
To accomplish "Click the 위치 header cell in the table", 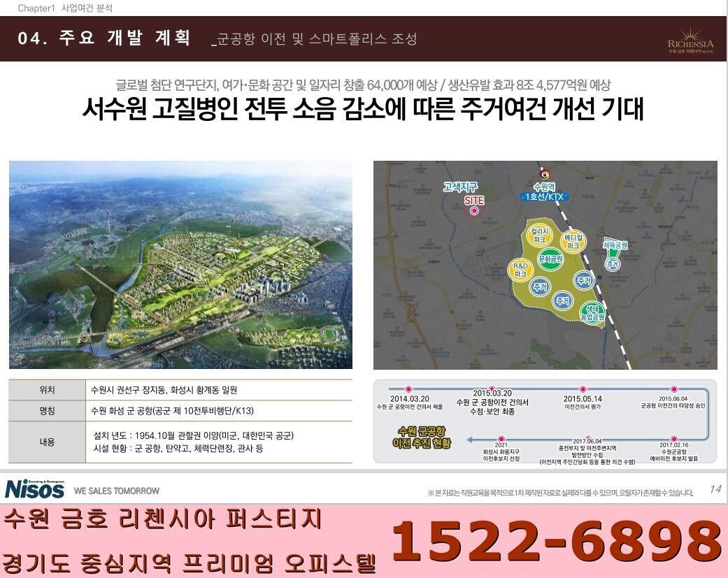I will [47, 390].
